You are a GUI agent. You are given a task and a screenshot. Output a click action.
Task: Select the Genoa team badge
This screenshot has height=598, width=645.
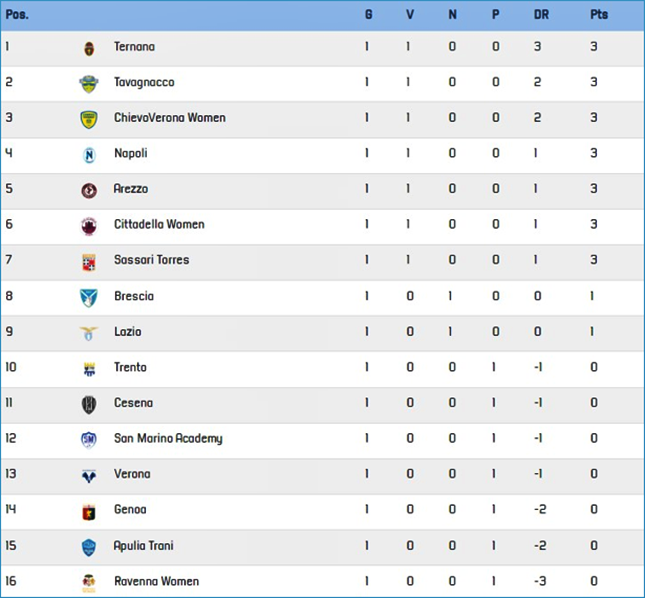coord(89,512)
